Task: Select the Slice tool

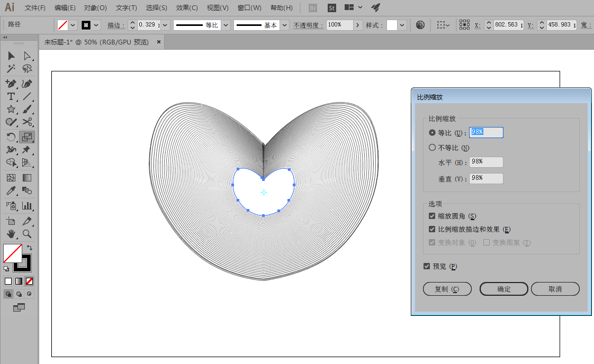Action: pos(27,221)
